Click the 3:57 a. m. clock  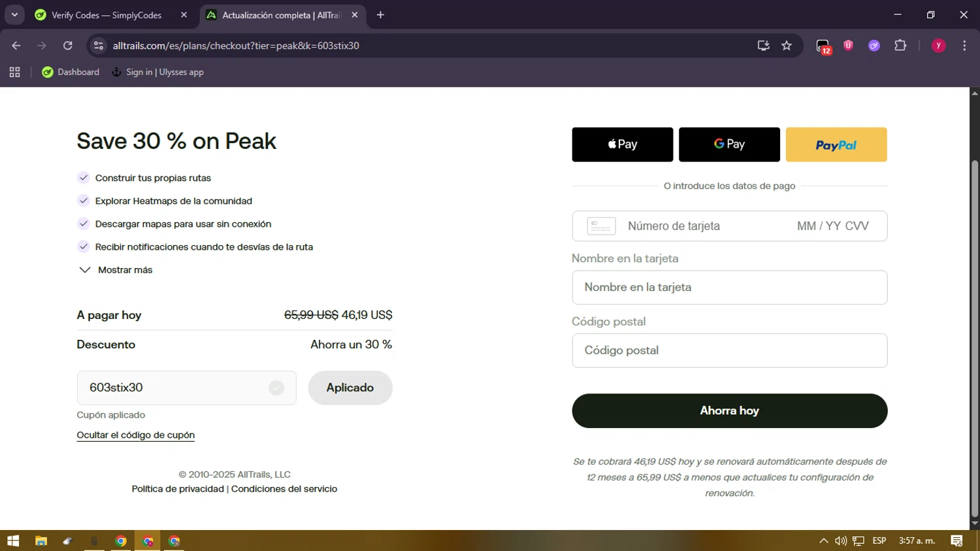[x=917, y=541]
